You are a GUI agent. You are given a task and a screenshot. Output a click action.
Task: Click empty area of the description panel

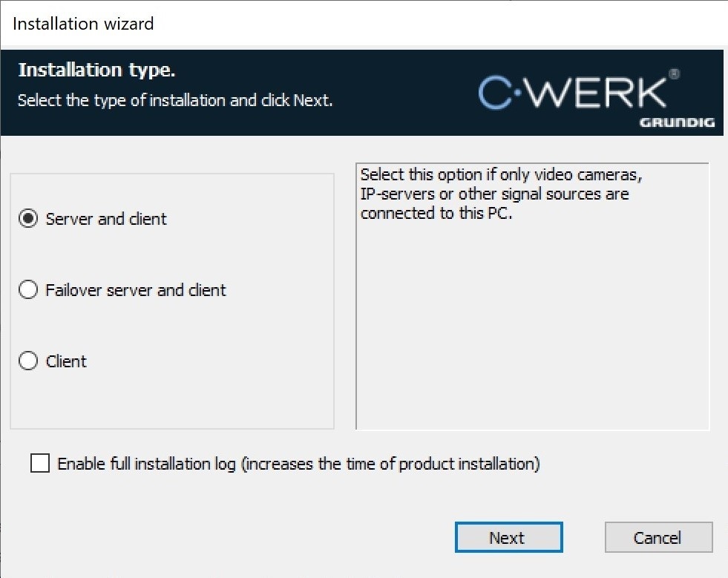pyautogui.click(x=532, y=334)
